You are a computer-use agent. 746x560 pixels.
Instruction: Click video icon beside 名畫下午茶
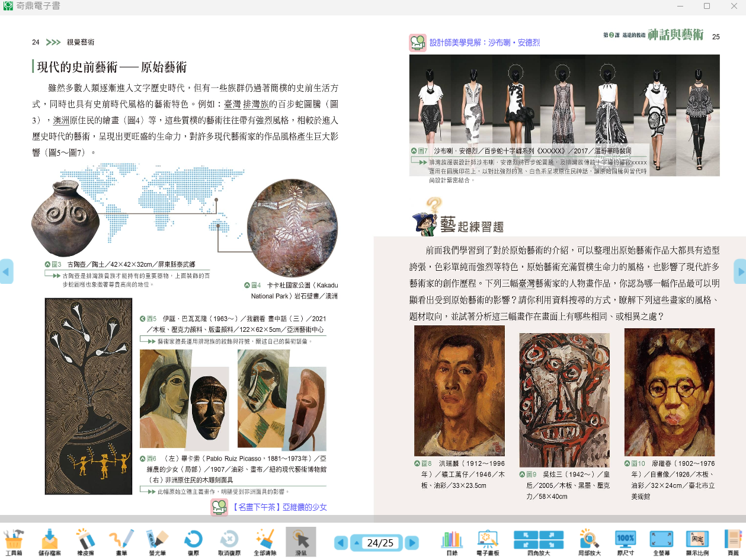pyautogui.click(x=219, y=507)
